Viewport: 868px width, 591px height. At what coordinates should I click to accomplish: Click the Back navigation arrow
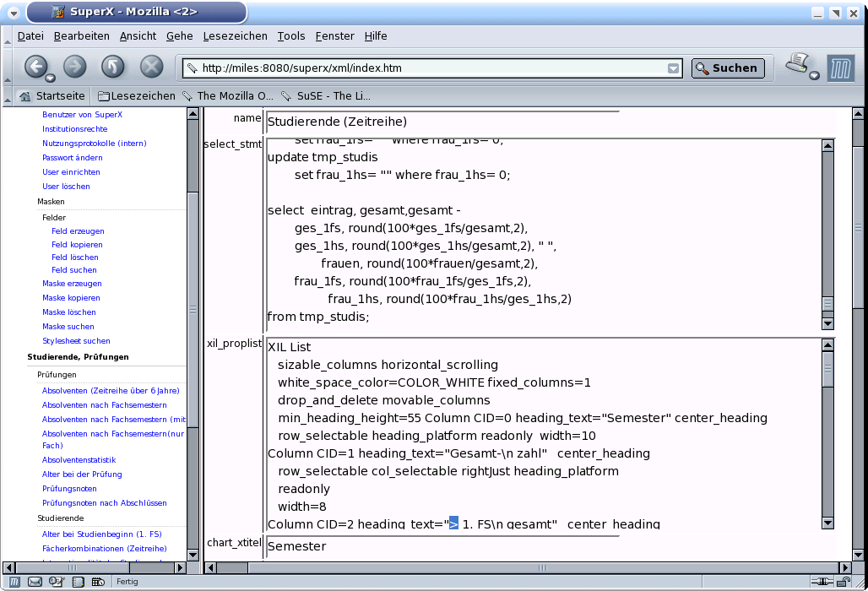[x=35, y=67]
